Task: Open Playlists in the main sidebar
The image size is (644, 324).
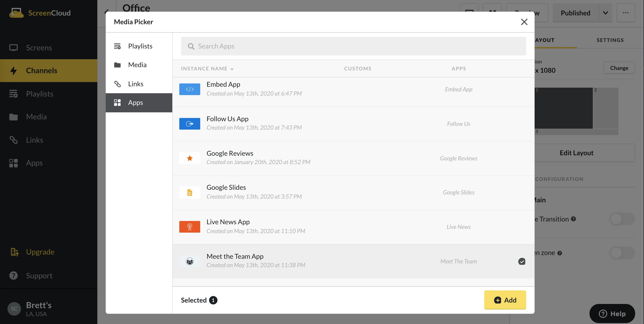Action: [48, 94]
